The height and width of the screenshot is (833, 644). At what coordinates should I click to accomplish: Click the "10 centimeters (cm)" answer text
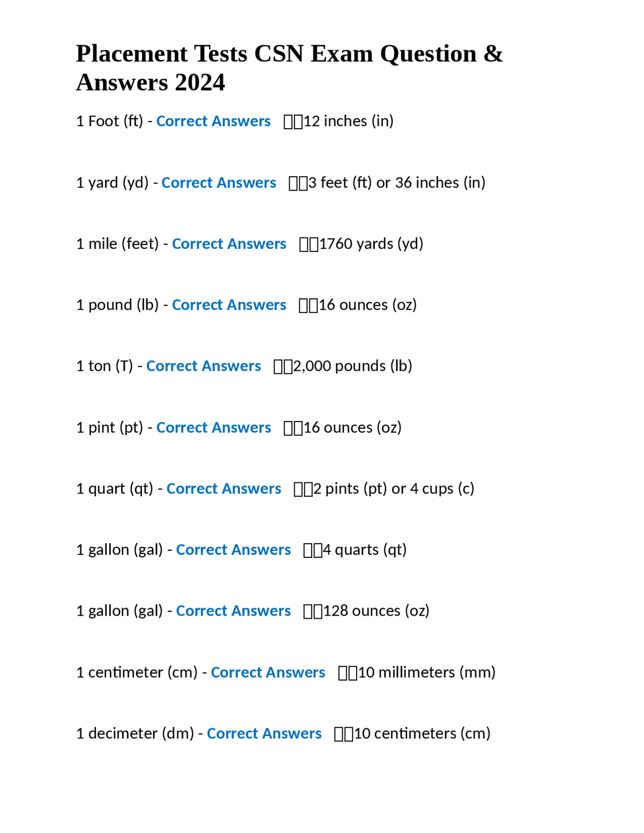point(422,733)
